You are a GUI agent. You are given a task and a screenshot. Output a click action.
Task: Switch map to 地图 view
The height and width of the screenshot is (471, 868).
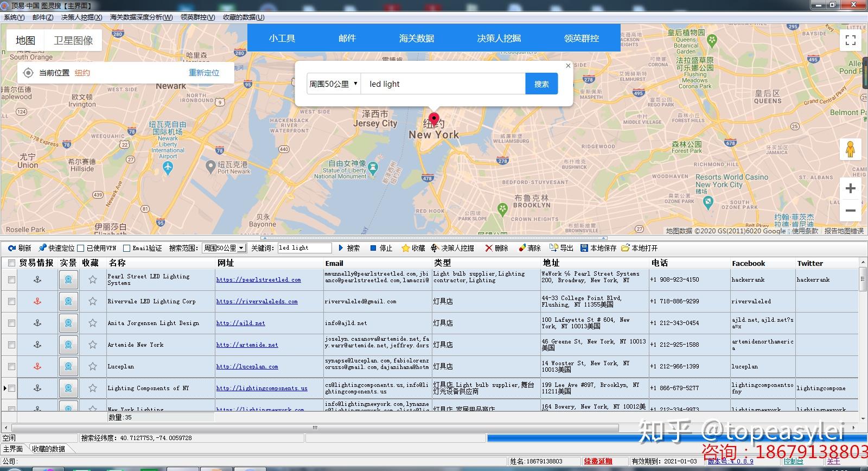[x=25, y=40]
